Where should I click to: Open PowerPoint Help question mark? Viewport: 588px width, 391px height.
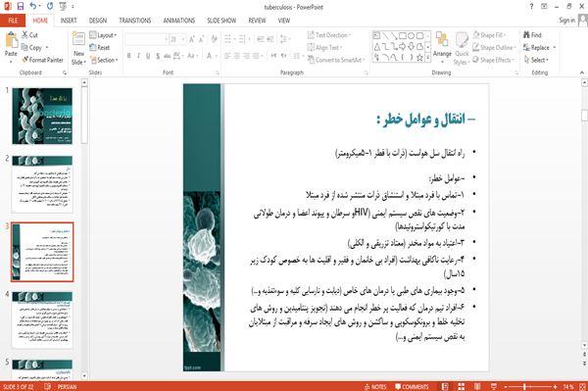point(531,7)
